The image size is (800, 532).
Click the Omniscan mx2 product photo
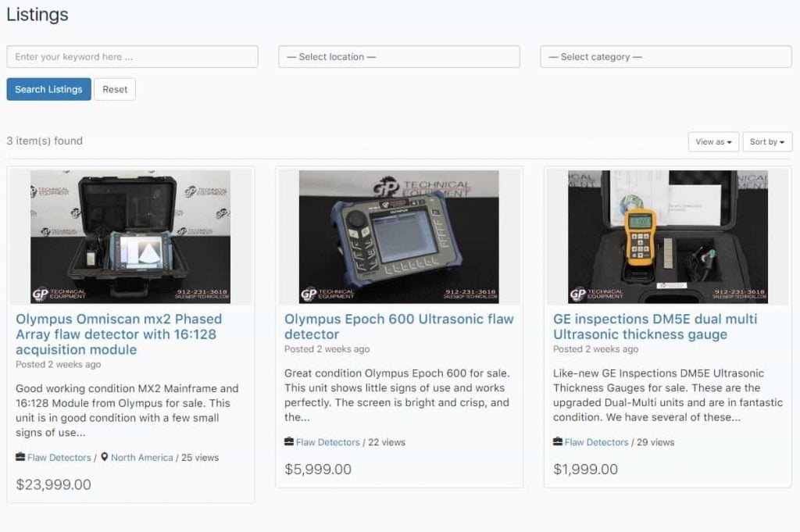pyautogui.click(x=130, y=237)
